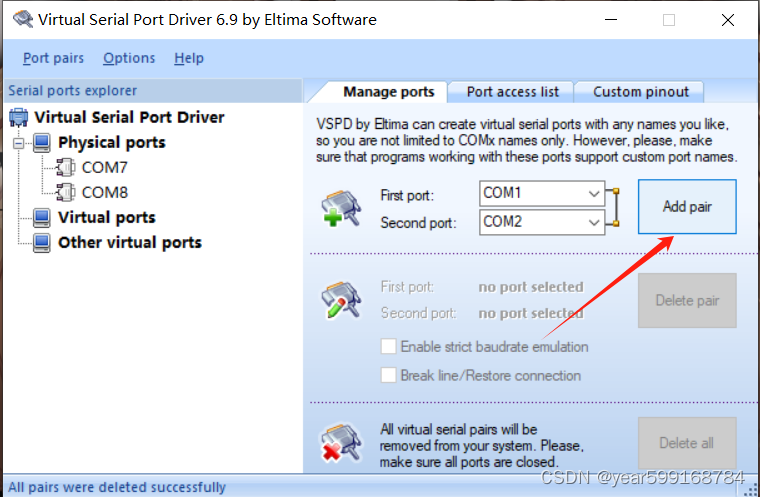Image resolution: width=760 pixels, height=497 pixels.
Task: Select COM7 in the ports tree
Action: [x=105, y=167]
